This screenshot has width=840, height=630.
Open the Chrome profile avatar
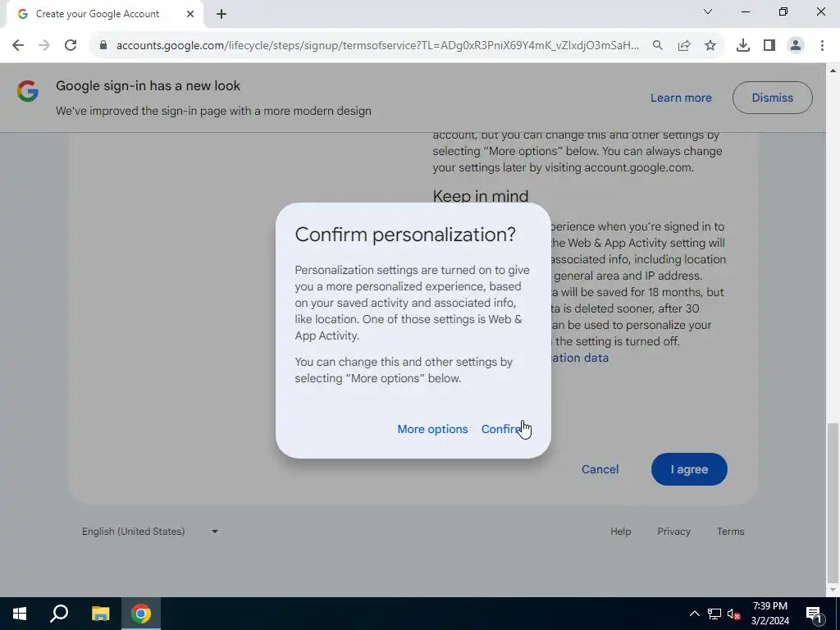click(x=796, y=45)
